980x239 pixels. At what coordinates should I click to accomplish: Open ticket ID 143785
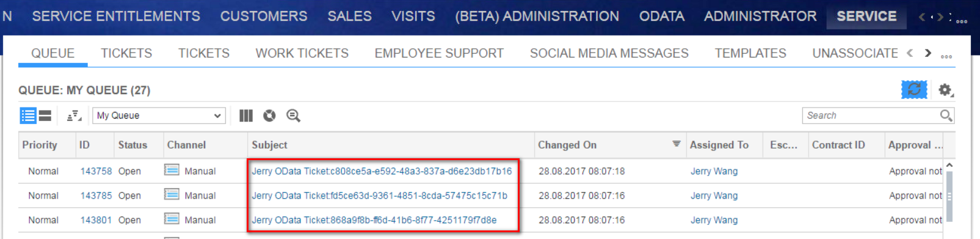[x=96, y=196]
